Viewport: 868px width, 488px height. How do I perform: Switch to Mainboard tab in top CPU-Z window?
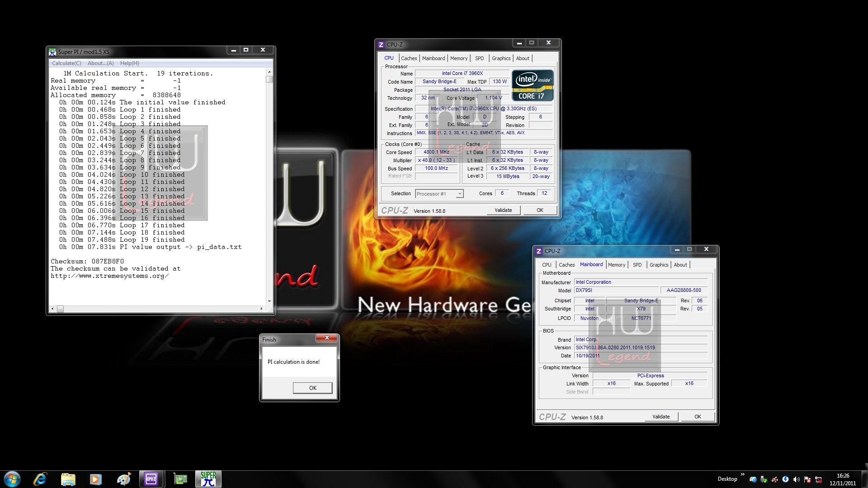pos(434,58)
